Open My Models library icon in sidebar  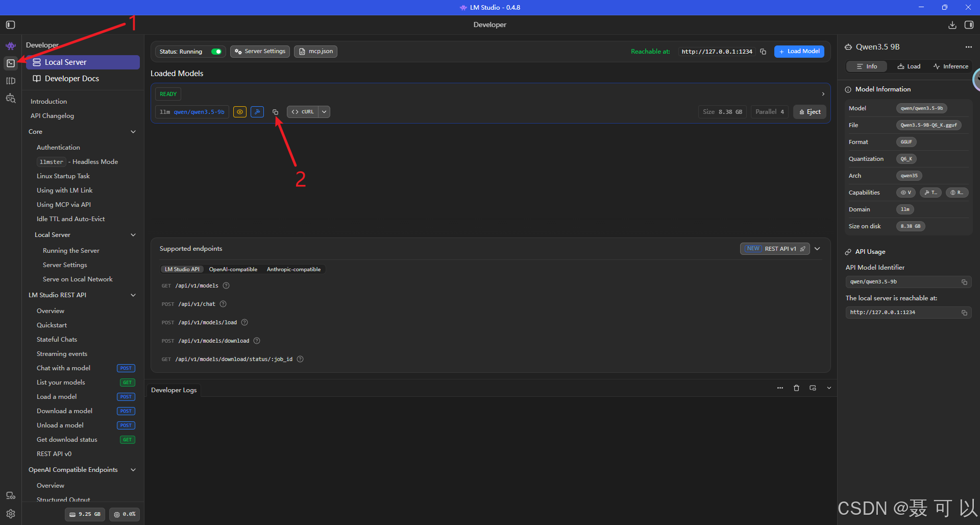click(x=11, y=81)
